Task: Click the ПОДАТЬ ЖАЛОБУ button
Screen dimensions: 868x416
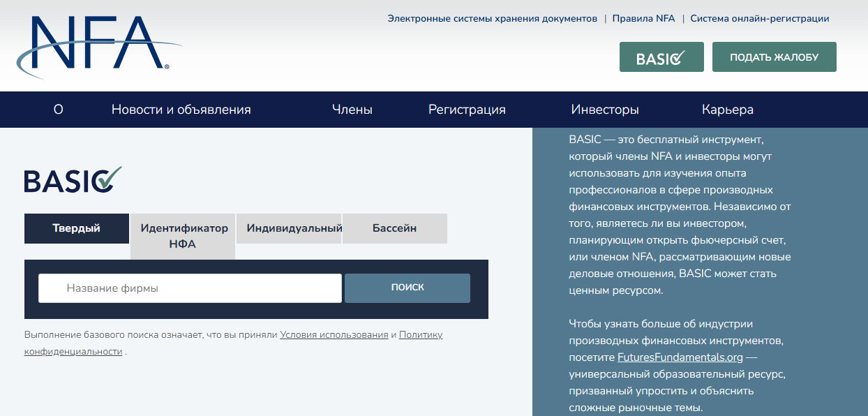Action: 774,57
